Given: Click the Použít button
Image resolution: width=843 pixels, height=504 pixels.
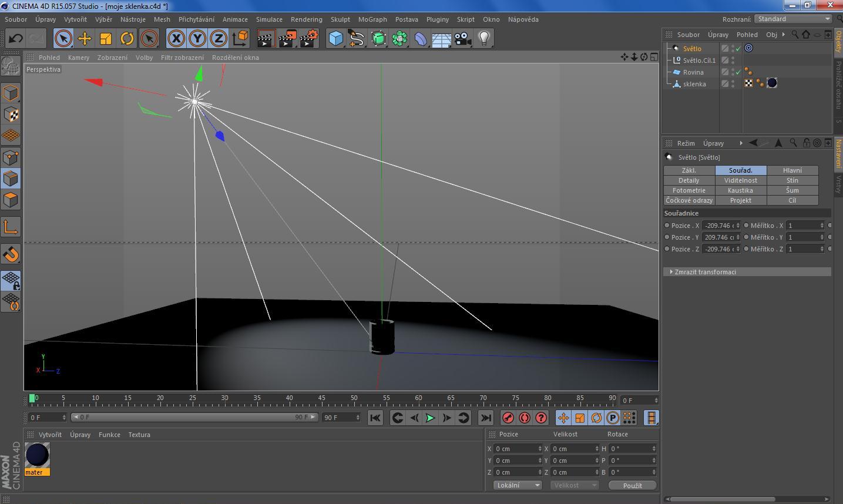Looking at the screenshot, I should (632, 485).
